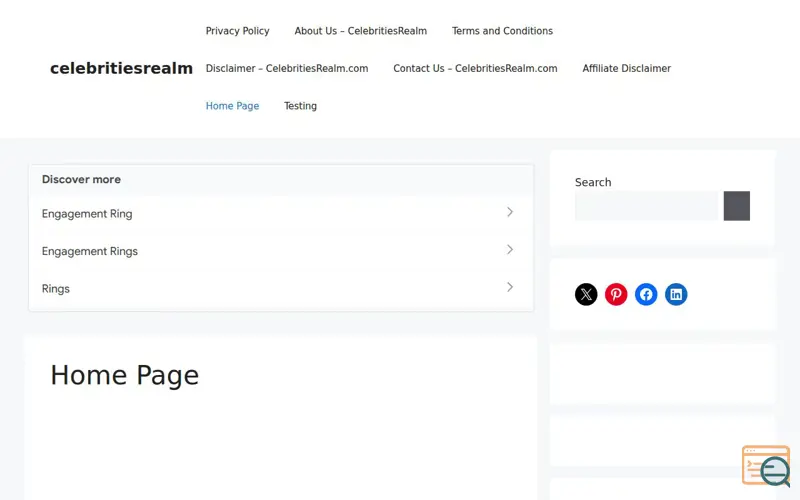Expand the Engagement Rings chevron arrow
This screenshot has height=500, width=800.
[x=510, y=249]
